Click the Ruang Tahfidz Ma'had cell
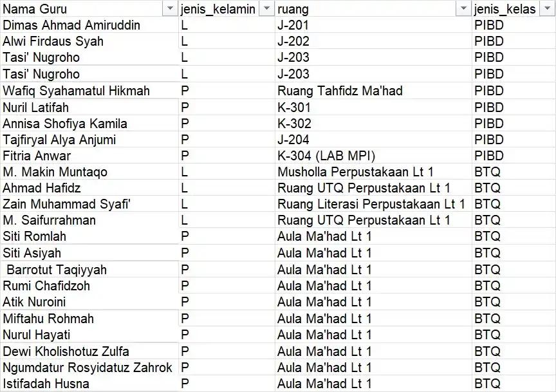This screenshot has width=556, height=392. click(x=373, y=91)
